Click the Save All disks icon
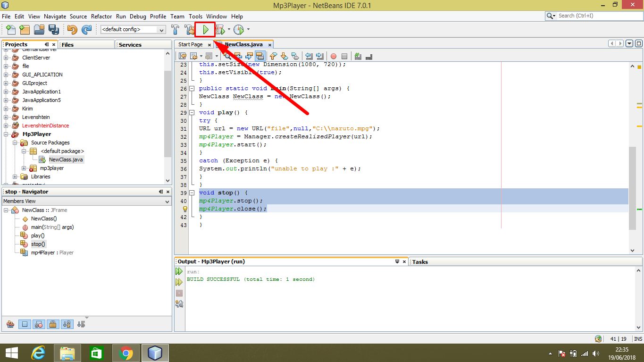 click(x=53, y=30)
